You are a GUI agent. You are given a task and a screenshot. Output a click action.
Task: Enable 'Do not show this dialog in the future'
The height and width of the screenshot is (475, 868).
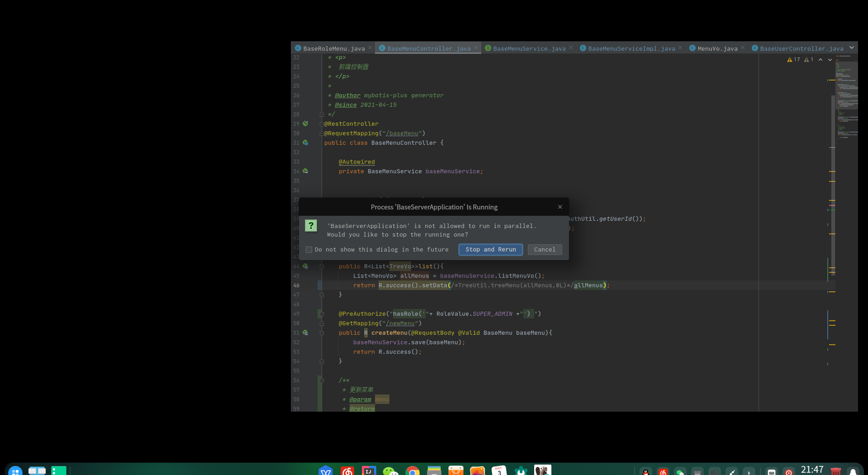[309, 250]
